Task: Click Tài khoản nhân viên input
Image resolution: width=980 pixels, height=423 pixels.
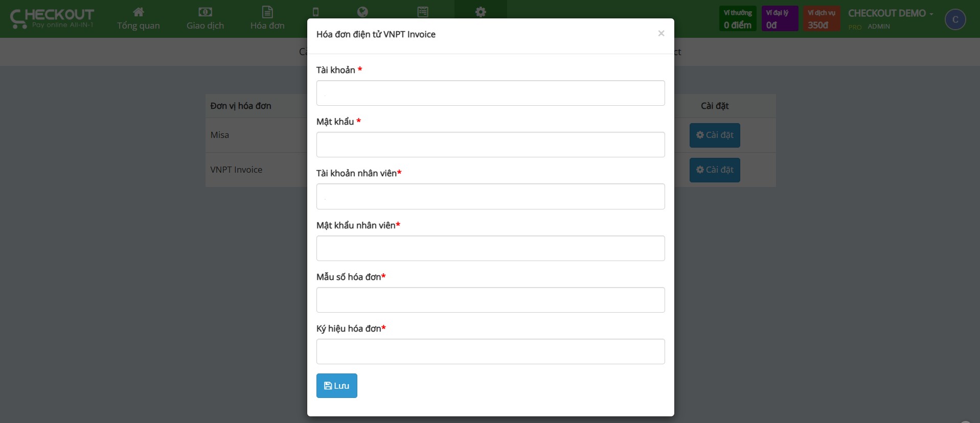Action: (491, 197)
